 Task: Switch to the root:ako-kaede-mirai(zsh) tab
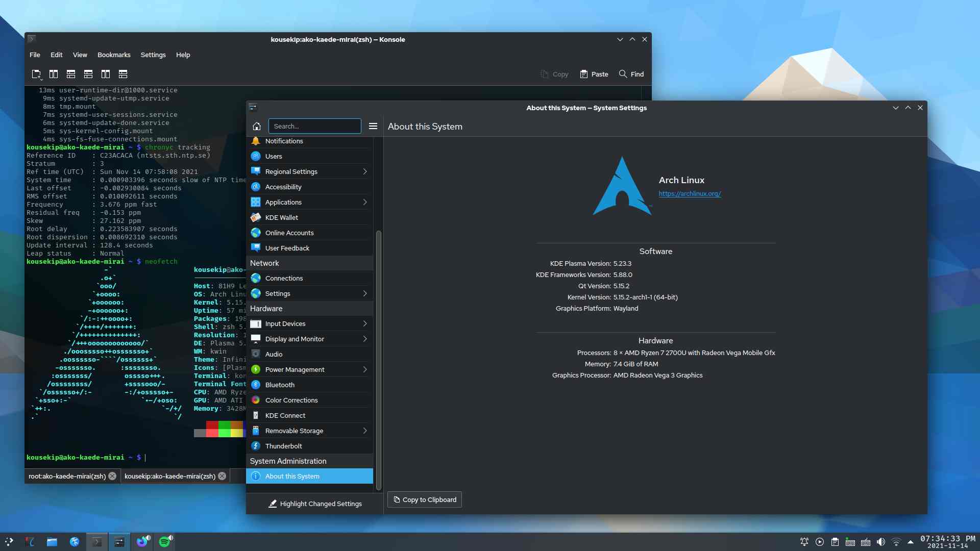(66, 476)
